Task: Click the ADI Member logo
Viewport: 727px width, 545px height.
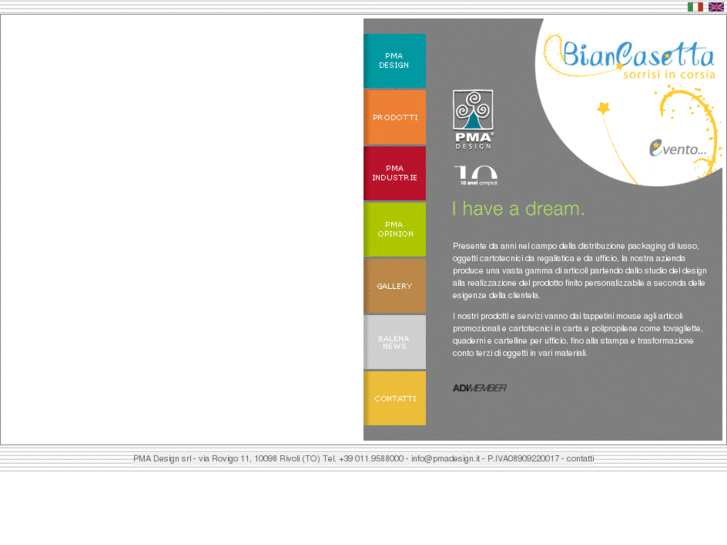Action: pos(479,388)
